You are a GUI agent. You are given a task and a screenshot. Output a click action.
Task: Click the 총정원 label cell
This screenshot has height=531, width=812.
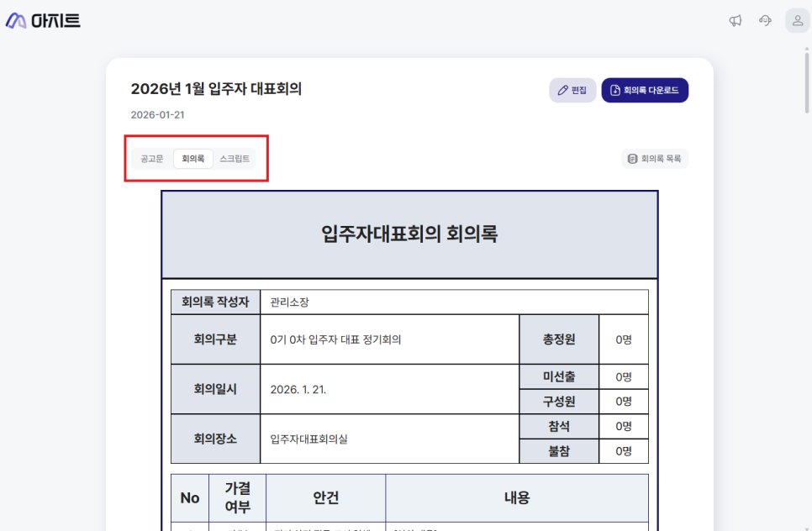click(559, 339)
